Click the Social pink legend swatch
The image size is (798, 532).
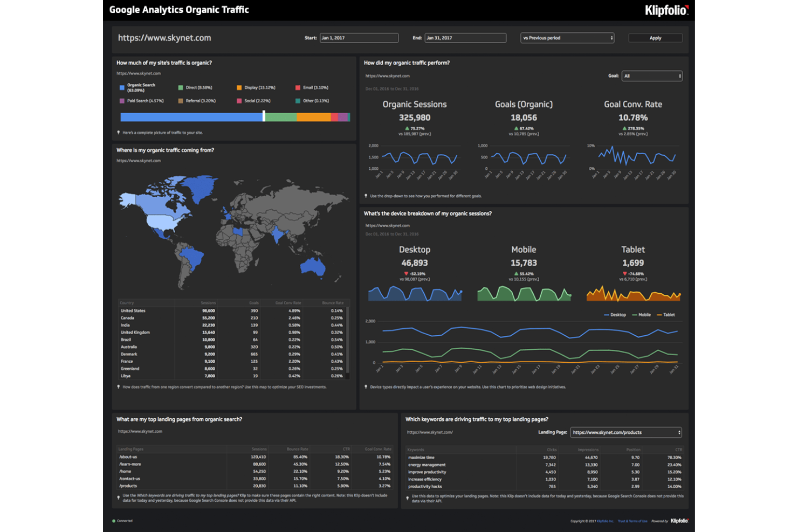(239, 101)
